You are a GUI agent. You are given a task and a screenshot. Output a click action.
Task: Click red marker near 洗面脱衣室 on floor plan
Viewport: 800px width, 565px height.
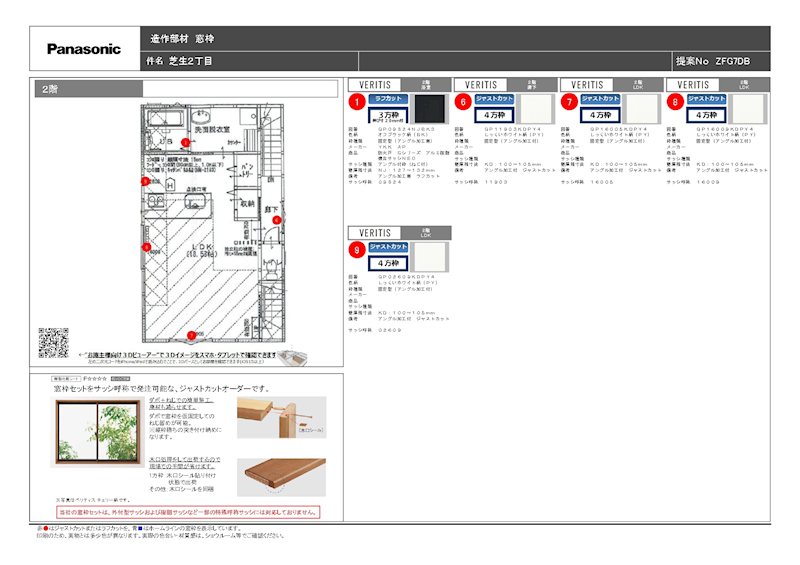[x=186, y=142]
